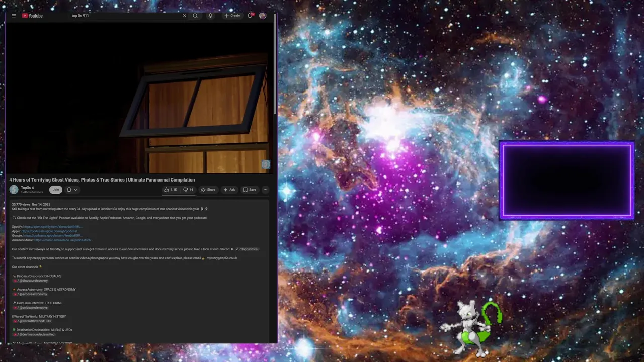Open the top5sofficial Patreon link
The width and height of the screenshot is (644, 362).
coord(247,249)
